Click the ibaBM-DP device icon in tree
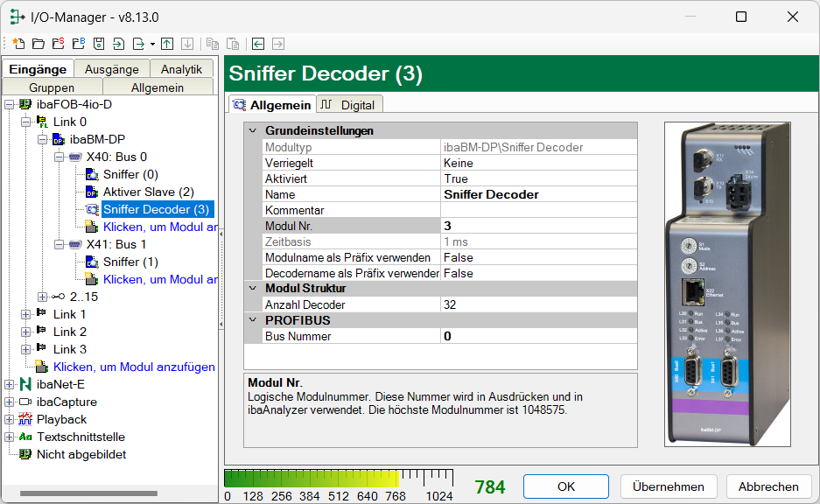The width and height of the screenshot is (820, 504). click(59, 139)
